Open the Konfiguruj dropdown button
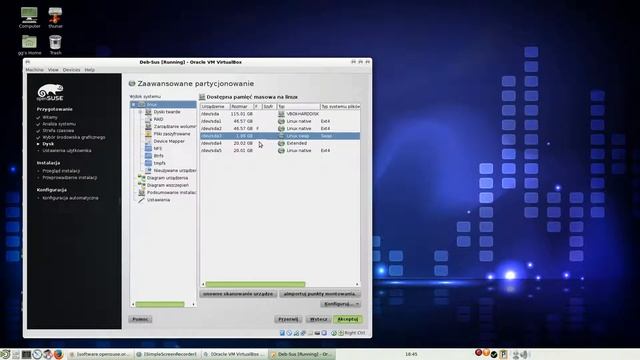The width and height of the screenshot is (640, 360). tap(340, 304)
